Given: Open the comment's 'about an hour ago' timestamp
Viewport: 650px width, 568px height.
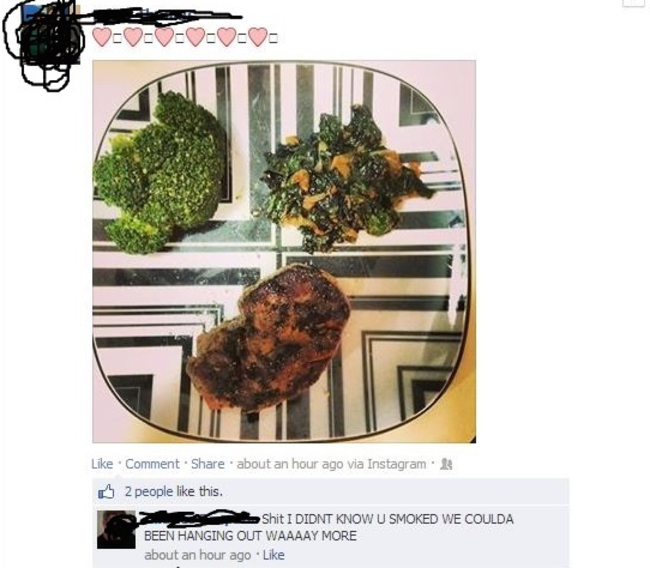Looking at the screenshot, I should tap(197, 555).
